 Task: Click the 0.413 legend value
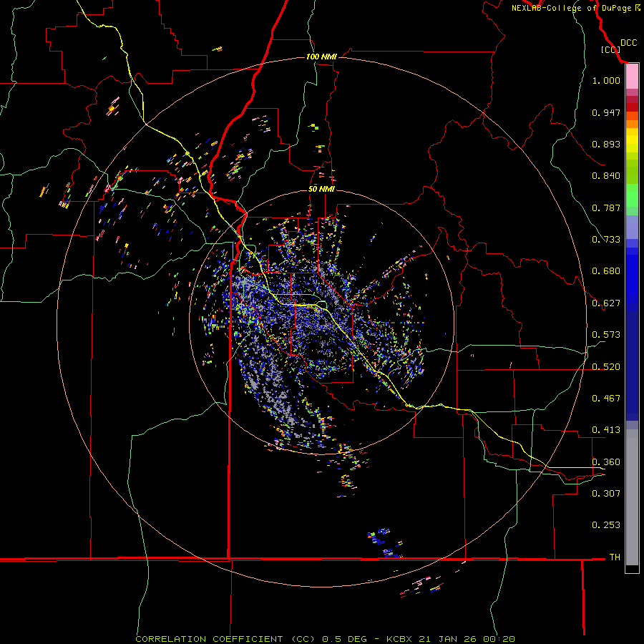pos(606,430)
